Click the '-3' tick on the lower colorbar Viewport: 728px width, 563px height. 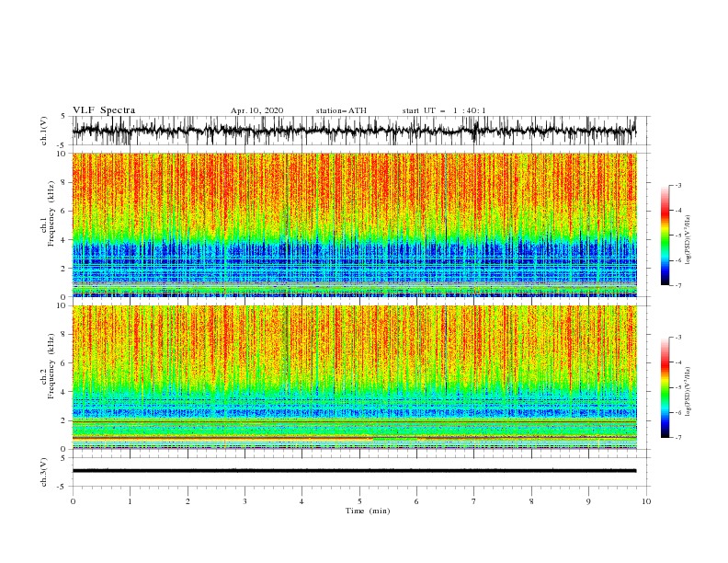pos(678,338)
